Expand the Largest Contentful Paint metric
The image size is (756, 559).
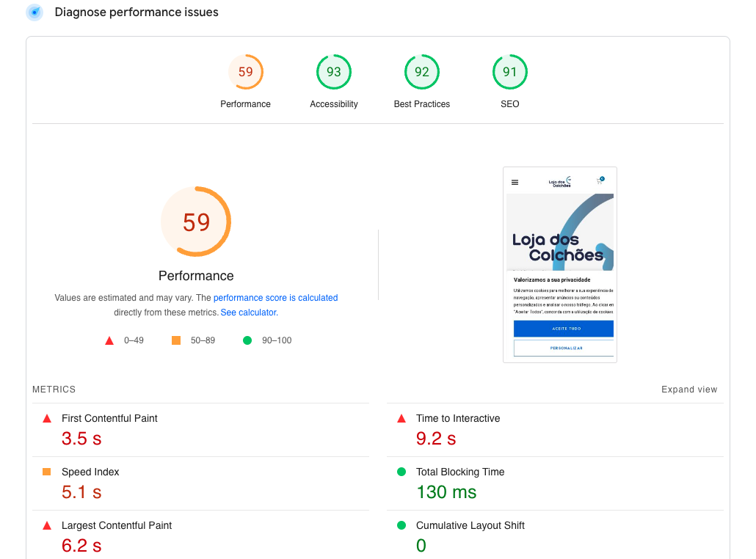[117, 525]
